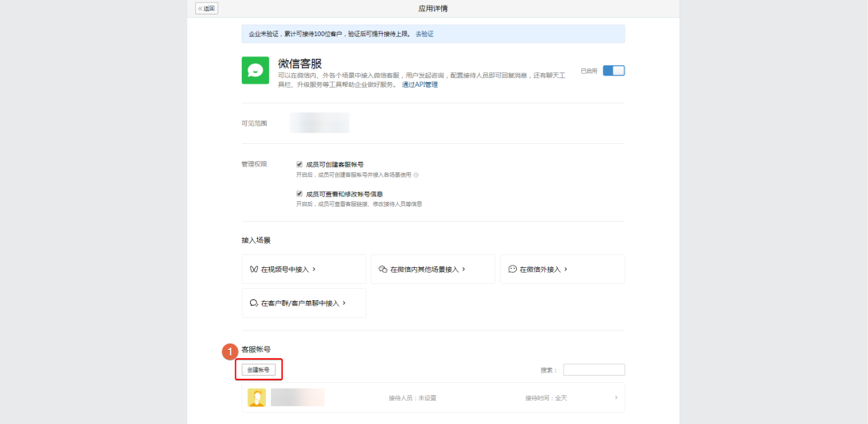
Task: Open the 通过API管理 link
Action: point(420,84)
